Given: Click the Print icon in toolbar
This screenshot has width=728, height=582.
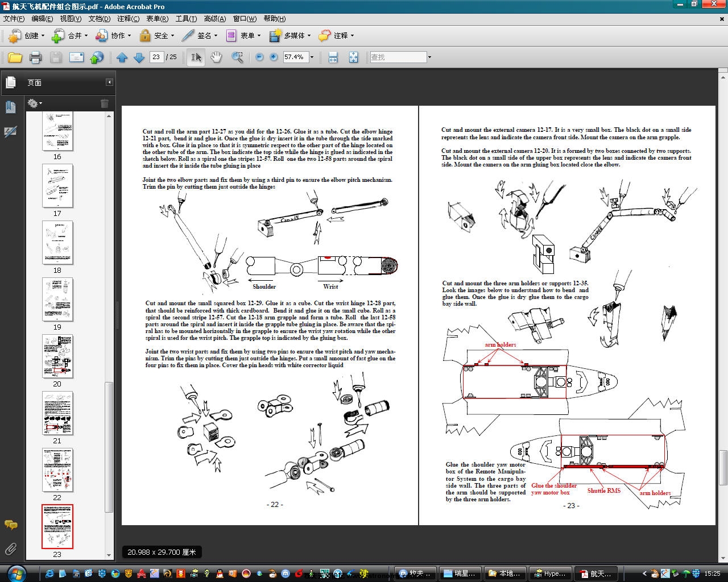Looking at the screenshot, I should (35, 57).
